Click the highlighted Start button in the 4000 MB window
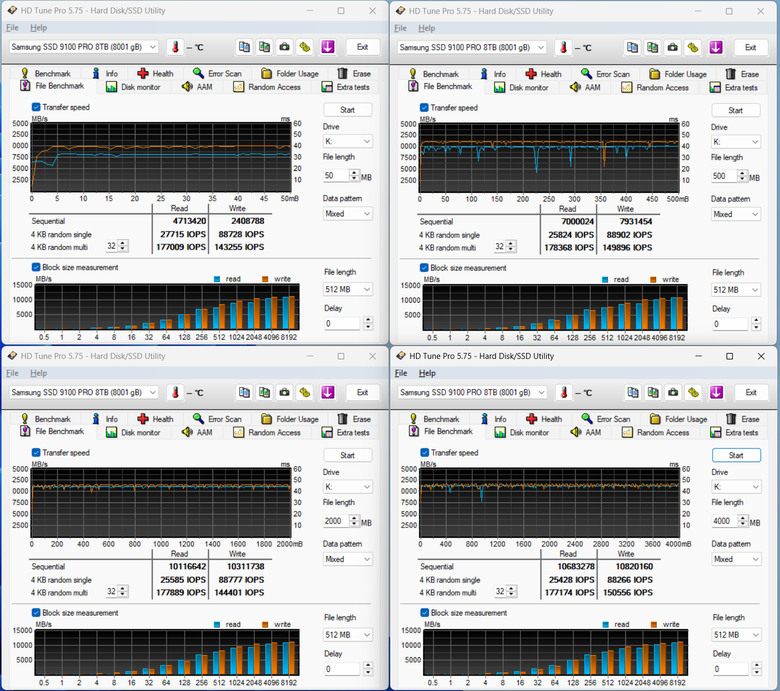 [736, 455]
